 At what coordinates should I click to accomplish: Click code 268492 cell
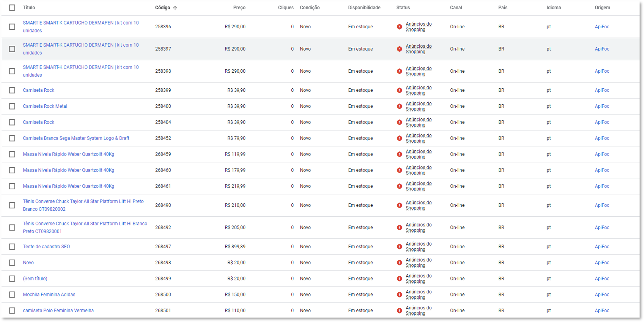pyautogui.click(x=163, y=228)
